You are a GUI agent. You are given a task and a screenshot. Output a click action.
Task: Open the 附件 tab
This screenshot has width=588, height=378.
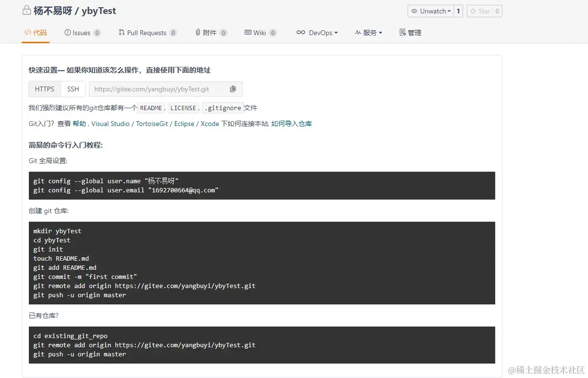click(x=211, y=33)
